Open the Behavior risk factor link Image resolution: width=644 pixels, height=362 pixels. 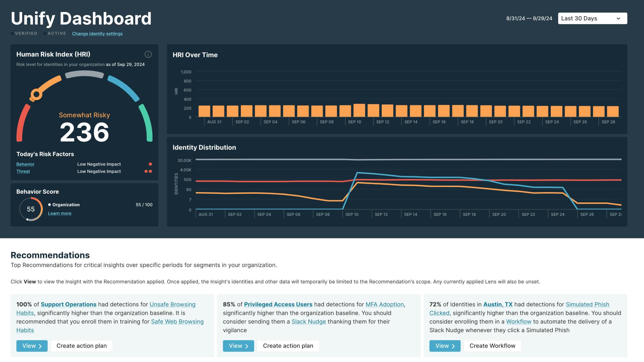(25, 164)
